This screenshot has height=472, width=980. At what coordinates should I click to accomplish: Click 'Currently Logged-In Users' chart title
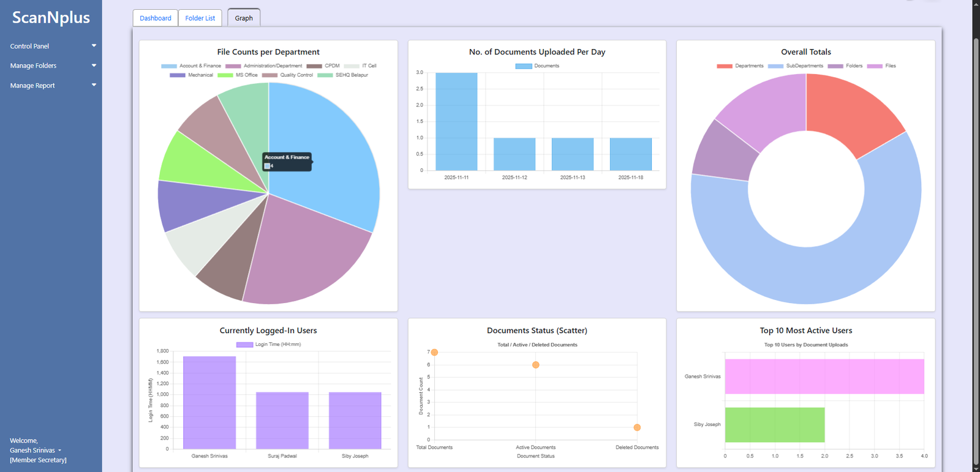tap(268, 331)
